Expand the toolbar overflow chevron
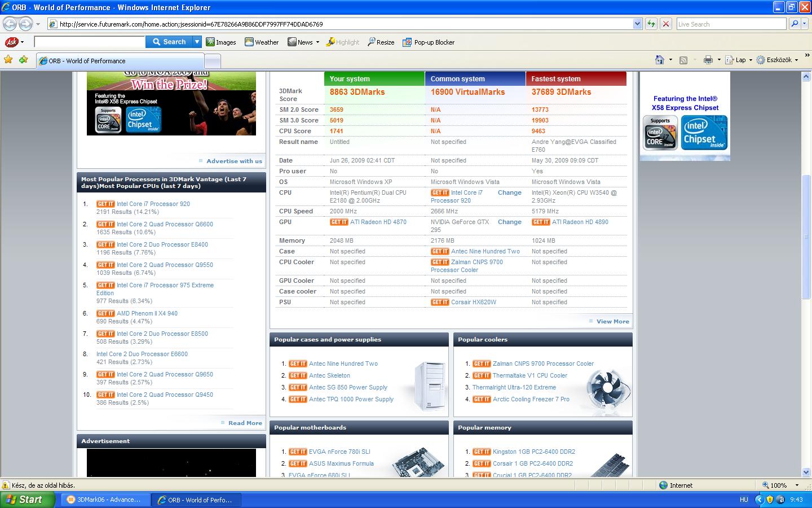The image size is (812, 508). (807, 55)
